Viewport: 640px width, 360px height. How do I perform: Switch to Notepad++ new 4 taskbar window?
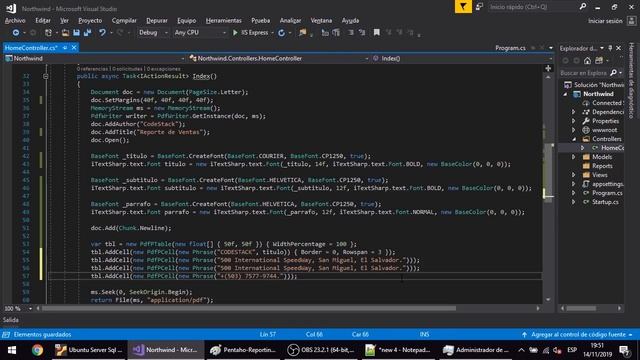click(398, 350)
